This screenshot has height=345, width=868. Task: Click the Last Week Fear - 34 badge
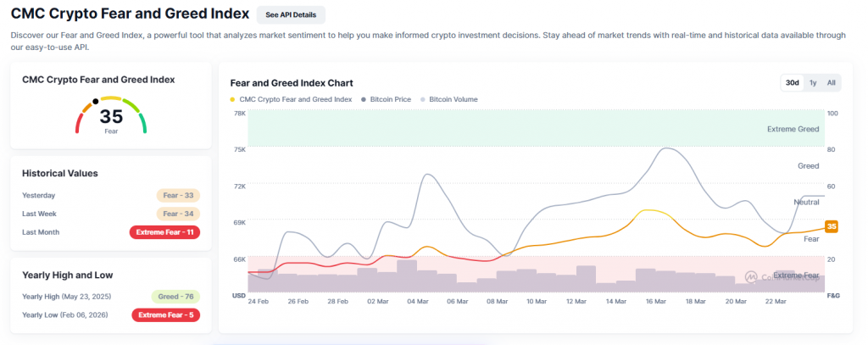pyautogui.click(x=178, y=214)
